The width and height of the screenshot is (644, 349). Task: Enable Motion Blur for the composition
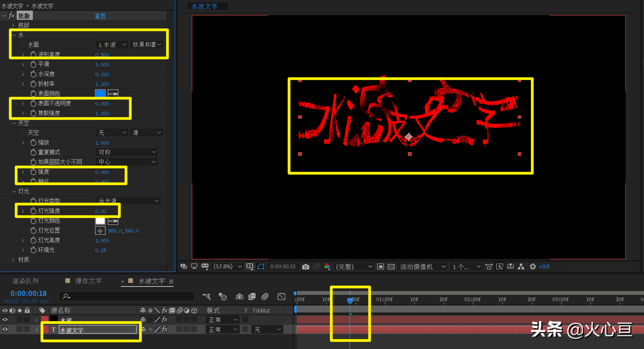click(x=265, y=297)
